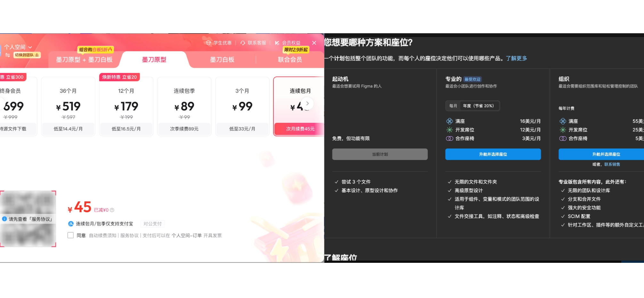Screen dimensions: 644x298
Task: Open the 服务协议 link
Action: tap(129, 235)
